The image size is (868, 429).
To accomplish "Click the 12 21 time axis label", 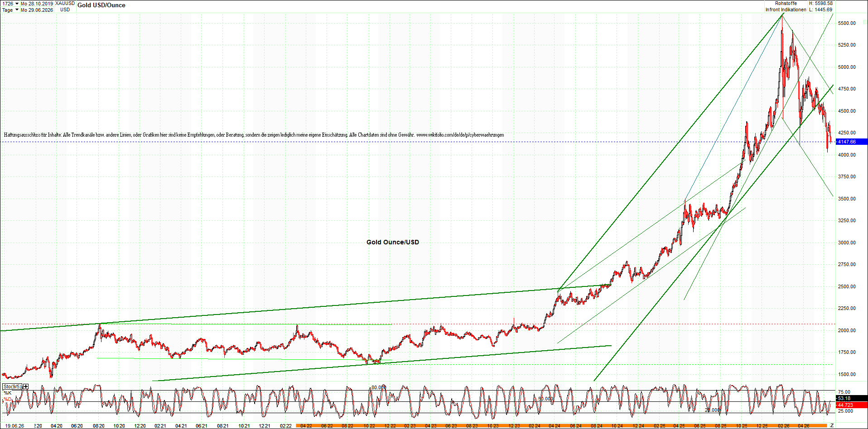I will point(265,426).
